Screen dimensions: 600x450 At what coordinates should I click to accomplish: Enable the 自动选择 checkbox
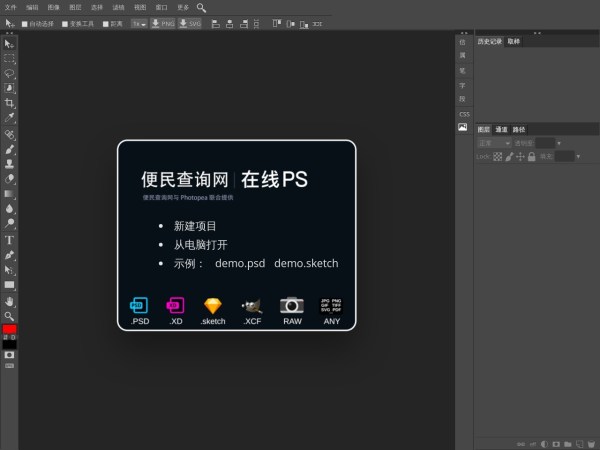point(25,23)
